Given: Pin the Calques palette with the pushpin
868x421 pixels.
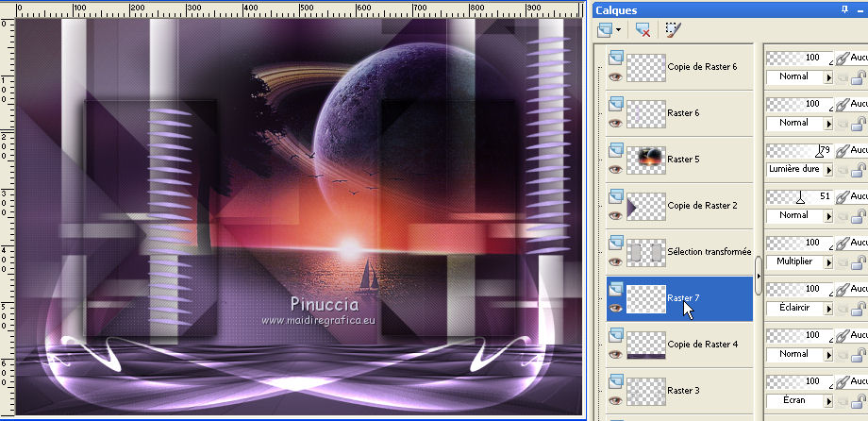Looking at the screenshot, I should 844,9.
